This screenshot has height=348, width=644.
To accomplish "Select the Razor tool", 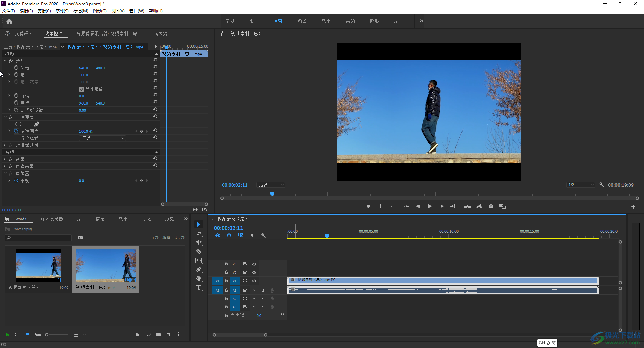I will (199, 251).
